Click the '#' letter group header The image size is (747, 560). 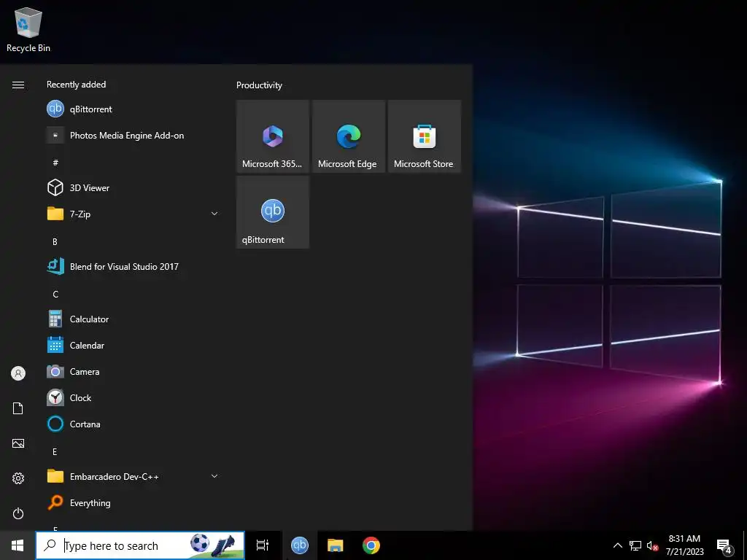(x=55, y=163)
